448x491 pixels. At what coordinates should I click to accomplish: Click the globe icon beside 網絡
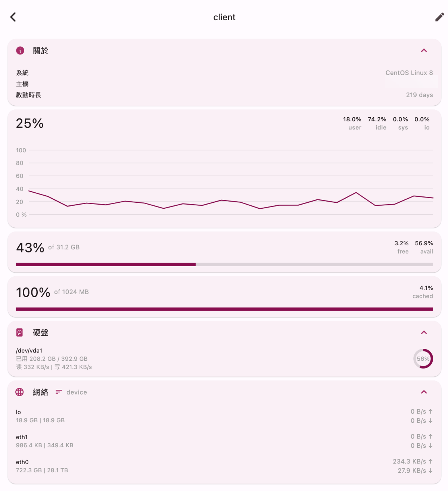(20, 392)
